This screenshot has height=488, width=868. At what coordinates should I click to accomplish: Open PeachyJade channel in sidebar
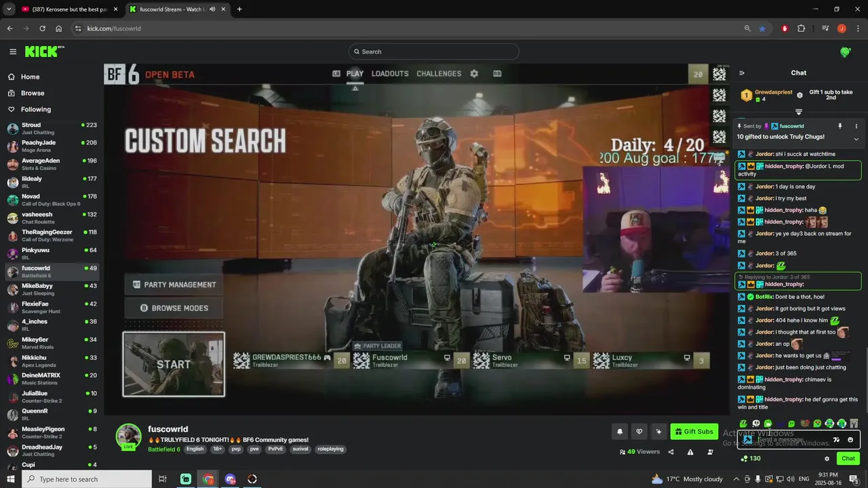tap(52, 146)
